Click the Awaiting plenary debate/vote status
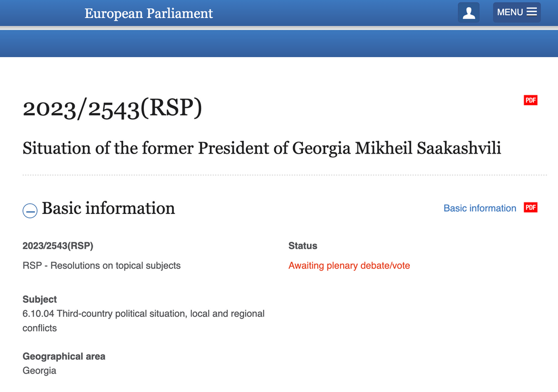 (x=349, y=266)
